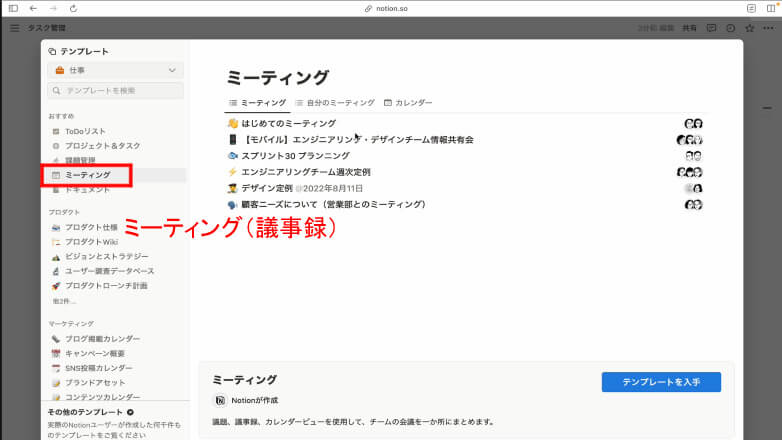Click the waving hand icon of はじめてのミーティング
Viewport: 782px width, 440px height.
tap(232, 123)
